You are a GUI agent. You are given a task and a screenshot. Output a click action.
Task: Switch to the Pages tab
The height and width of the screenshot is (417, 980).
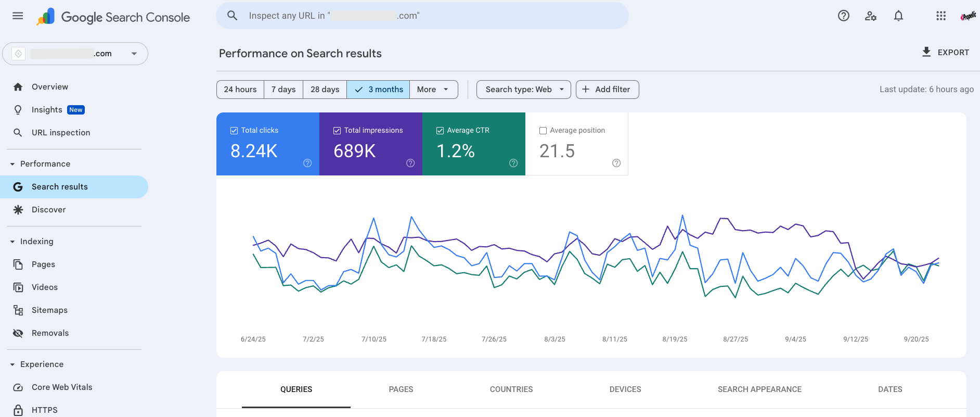401,389
